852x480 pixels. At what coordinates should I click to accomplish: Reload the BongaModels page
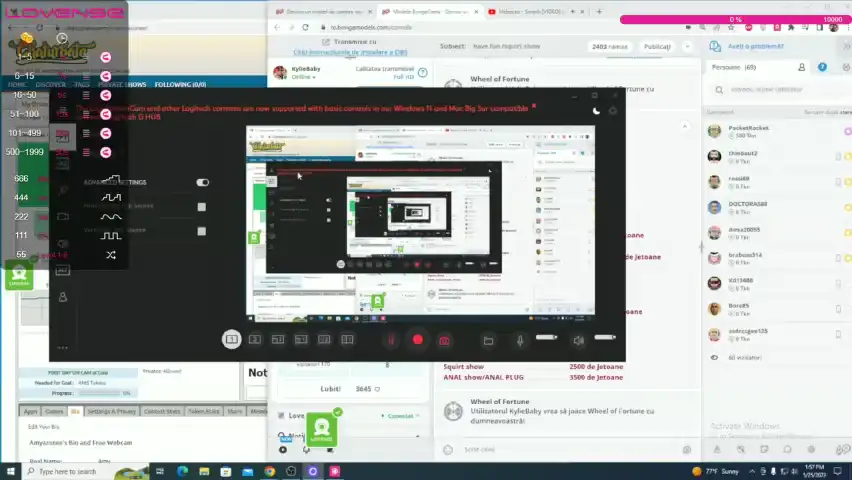click(x=305, y=27)
